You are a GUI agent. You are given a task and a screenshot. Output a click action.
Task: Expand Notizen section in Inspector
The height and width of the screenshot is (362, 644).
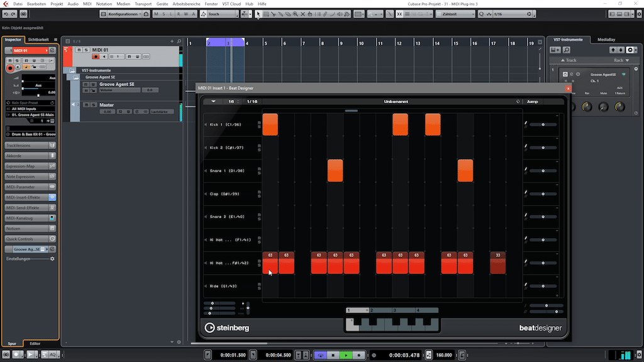pyautogui.click(x=30, y=229)
